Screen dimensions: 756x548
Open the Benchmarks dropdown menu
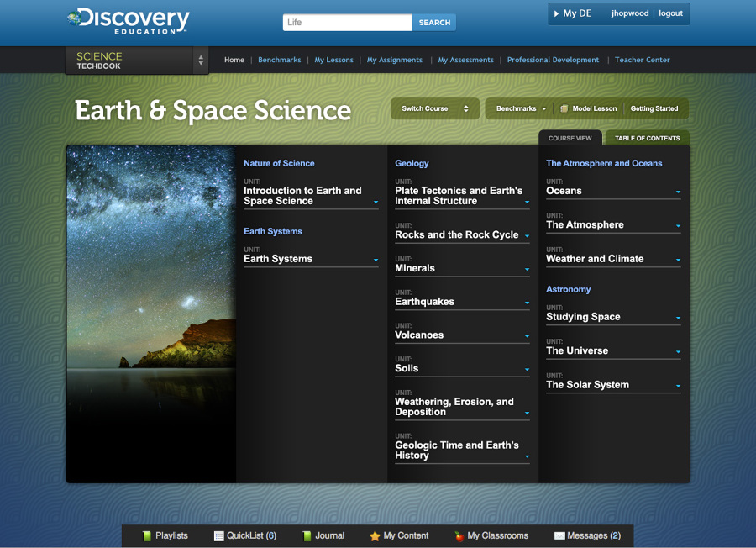[518, 108]
